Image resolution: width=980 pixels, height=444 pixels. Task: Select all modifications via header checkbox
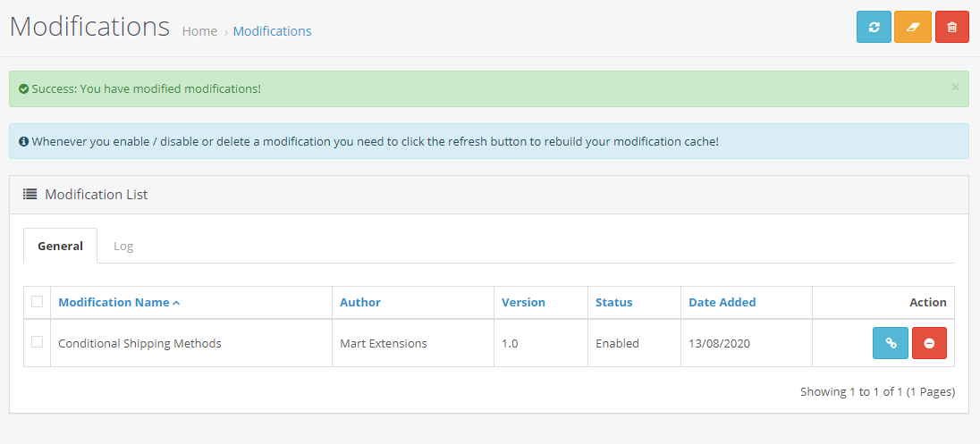click(37, 302)
